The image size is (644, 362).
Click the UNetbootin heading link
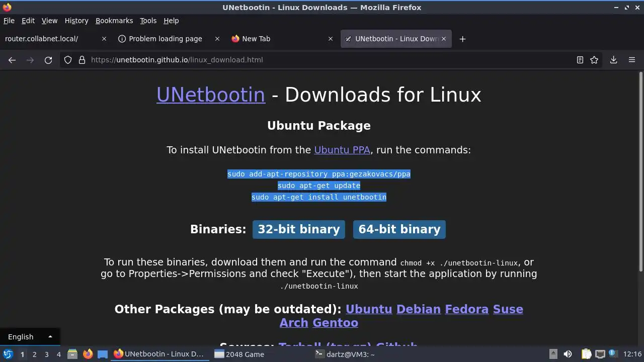tap(211, 95)
